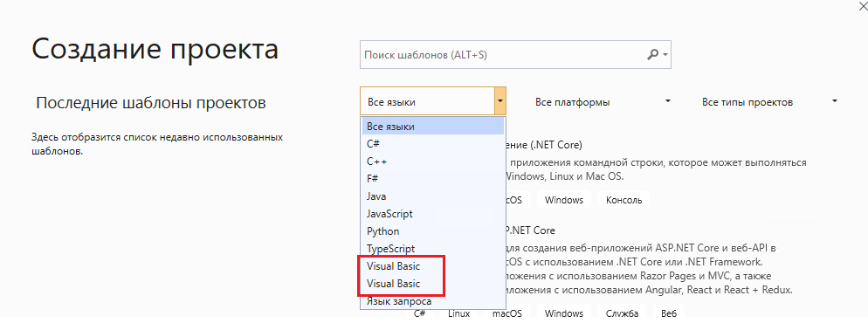
Task: Click the Windows tag beside Консоль
Action: [x=563, y=200]
